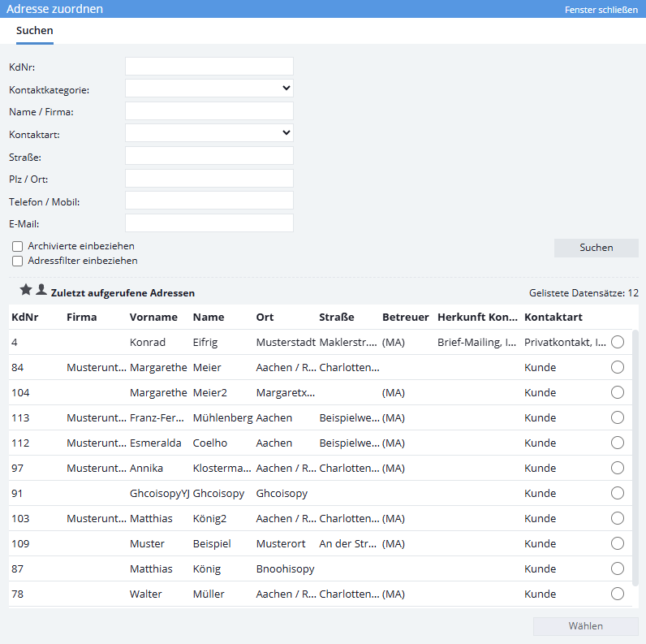Click the Suchen search button
The height and width of the screenshot is (644, 646).
[x=596, y=248]
